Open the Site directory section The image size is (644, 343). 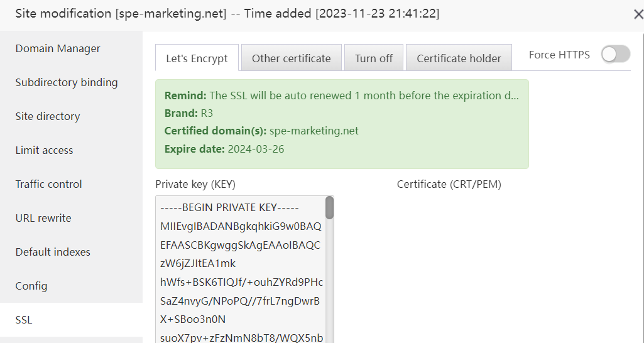[x=48, y=116]
